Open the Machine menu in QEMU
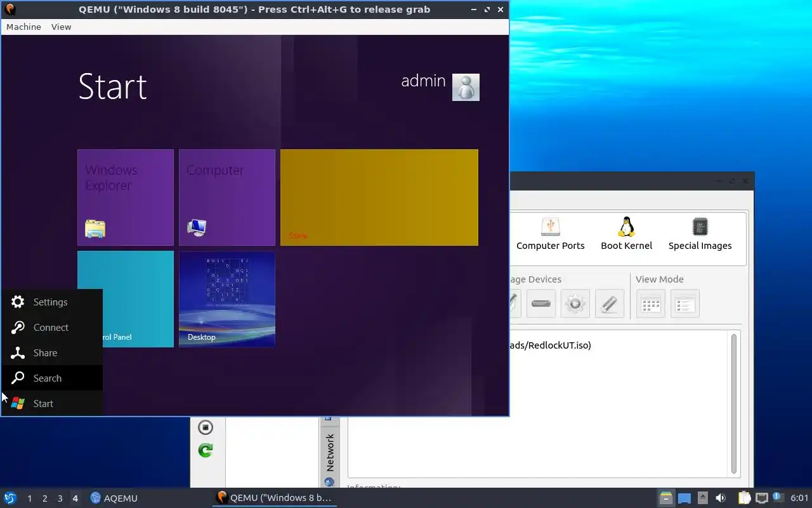The height and width of the screenshot is (508, 812). pos(23,27)
